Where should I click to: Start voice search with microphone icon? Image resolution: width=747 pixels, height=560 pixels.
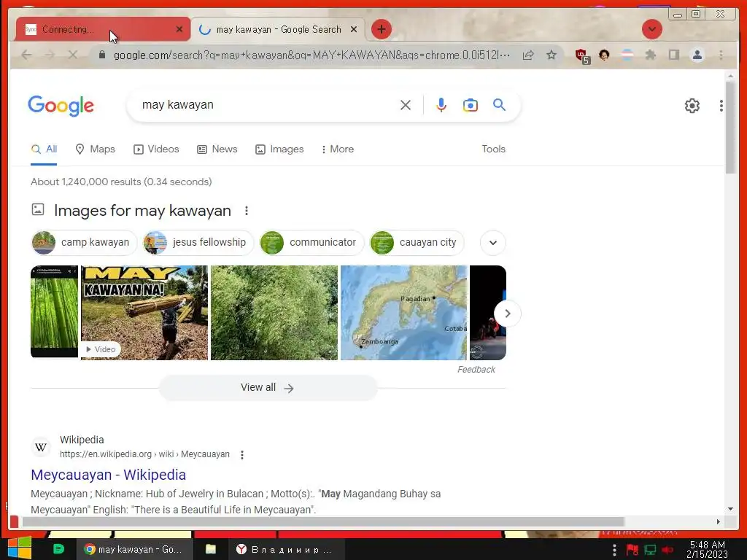(441, 105)
